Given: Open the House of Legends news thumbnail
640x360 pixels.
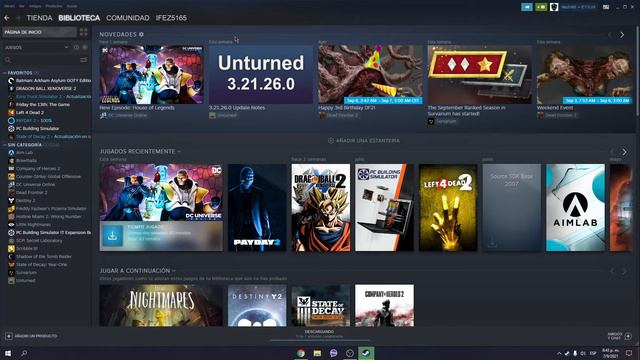Looking at the screenshot, I should [151, 74].
